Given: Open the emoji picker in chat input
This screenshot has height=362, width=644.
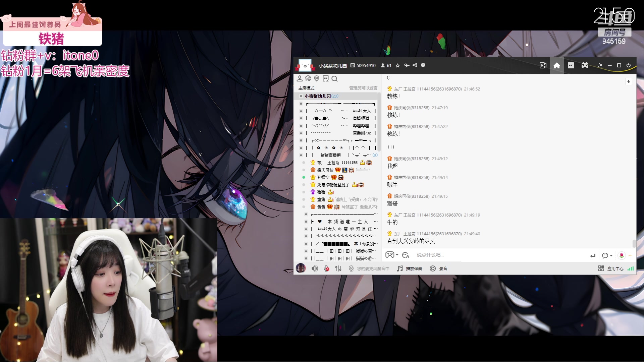Looking at the screenshot, I should 406,255.
